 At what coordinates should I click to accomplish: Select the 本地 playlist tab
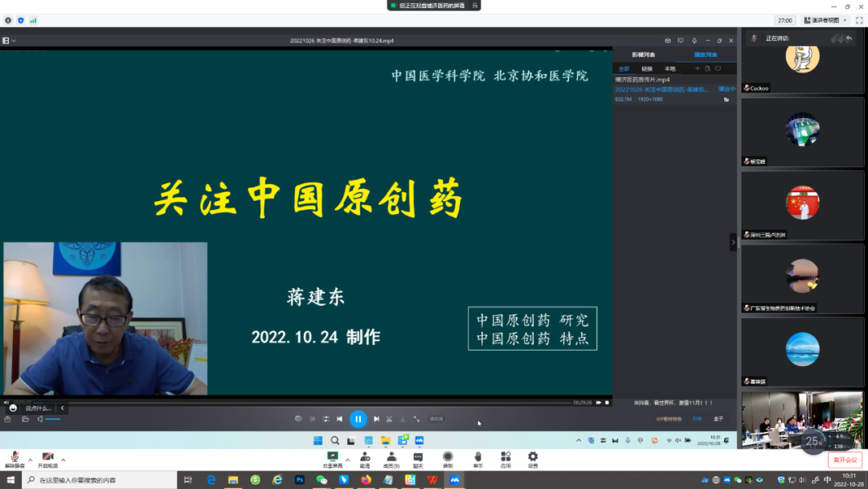[x=669, y=69]
